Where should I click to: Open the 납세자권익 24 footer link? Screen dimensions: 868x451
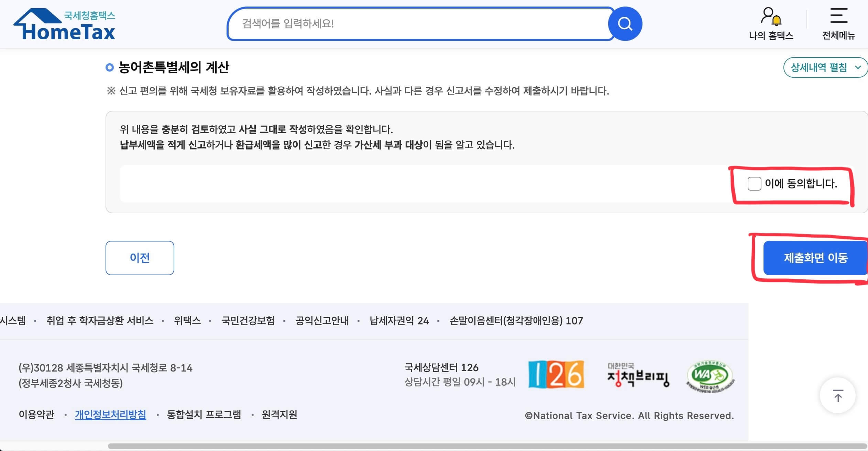pyautogui.click(x=400, y=321)
